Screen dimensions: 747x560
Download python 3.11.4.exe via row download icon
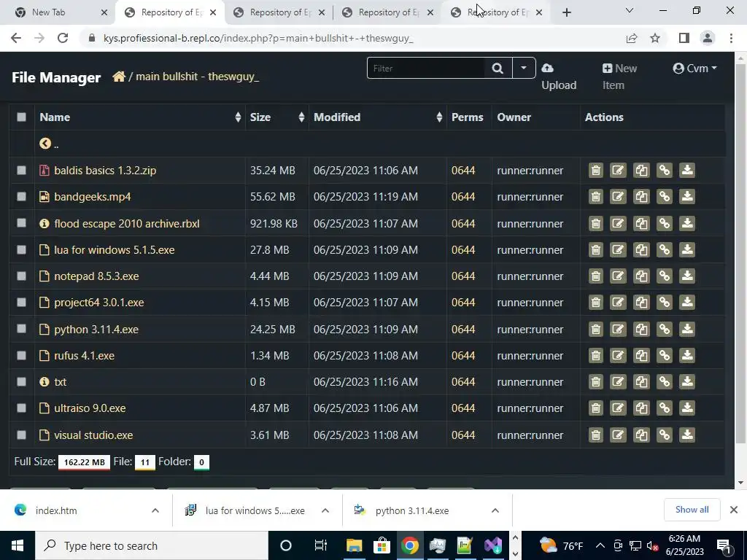tap(687, 329)
